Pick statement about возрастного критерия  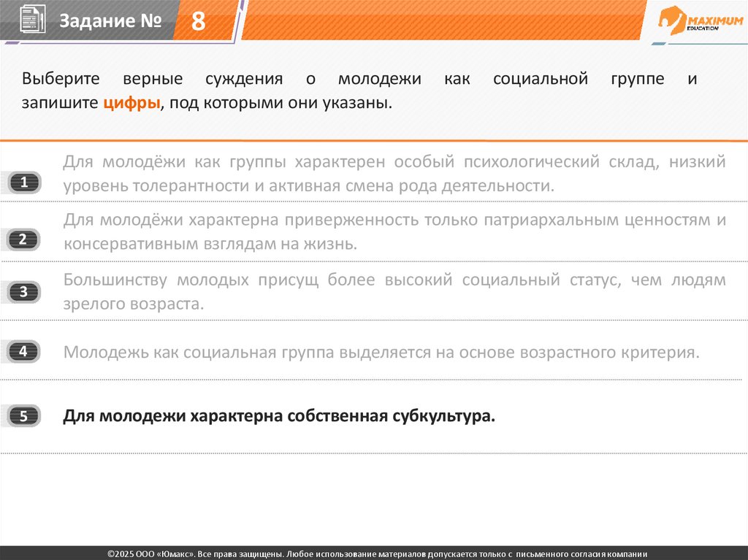pos(381,353)
